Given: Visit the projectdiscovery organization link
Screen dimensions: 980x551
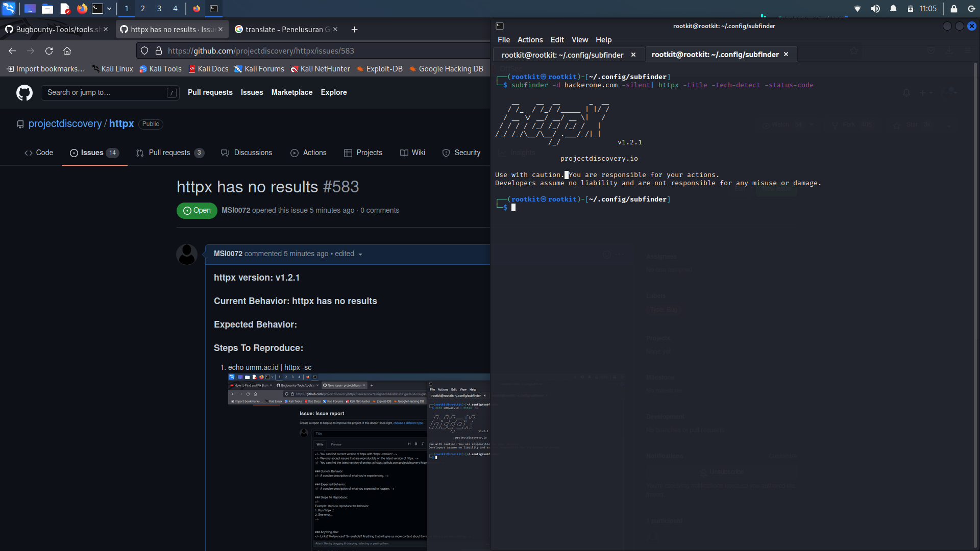Looking at the screenshot, I should [x=66, y=123].
